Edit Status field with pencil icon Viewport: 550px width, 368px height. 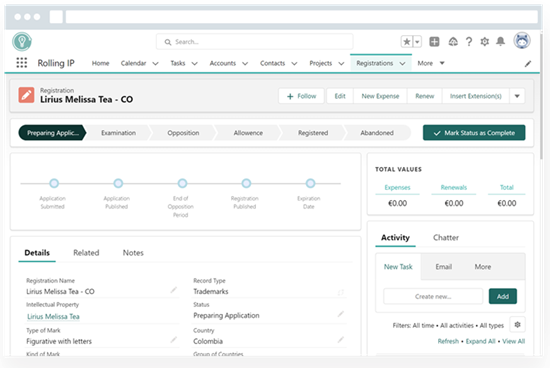340,314
